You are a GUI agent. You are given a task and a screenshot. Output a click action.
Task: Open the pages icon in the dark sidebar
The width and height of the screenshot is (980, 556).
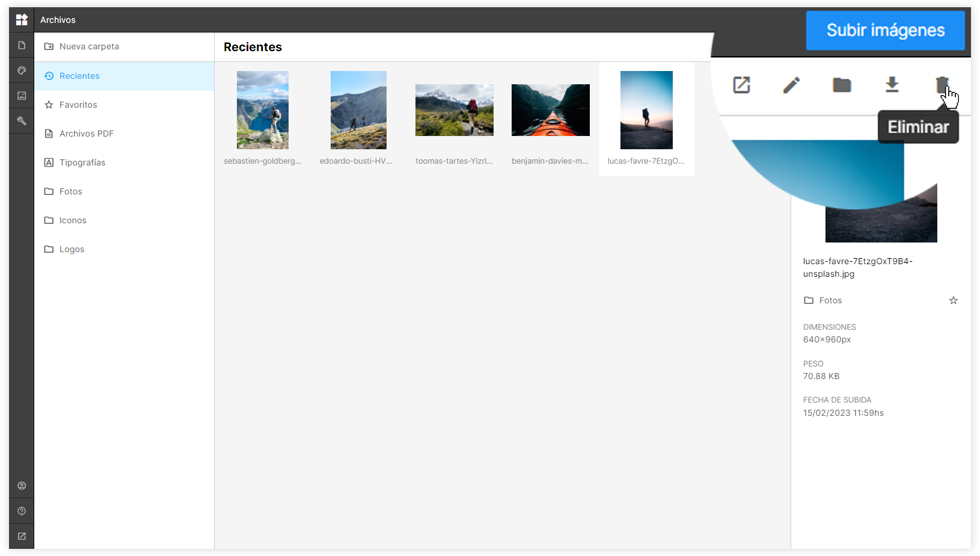tap(22, 45)
